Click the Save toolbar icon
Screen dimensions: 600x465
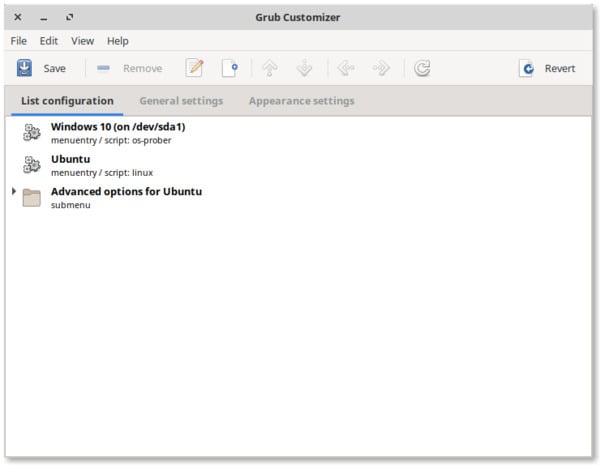pos(24,68)
